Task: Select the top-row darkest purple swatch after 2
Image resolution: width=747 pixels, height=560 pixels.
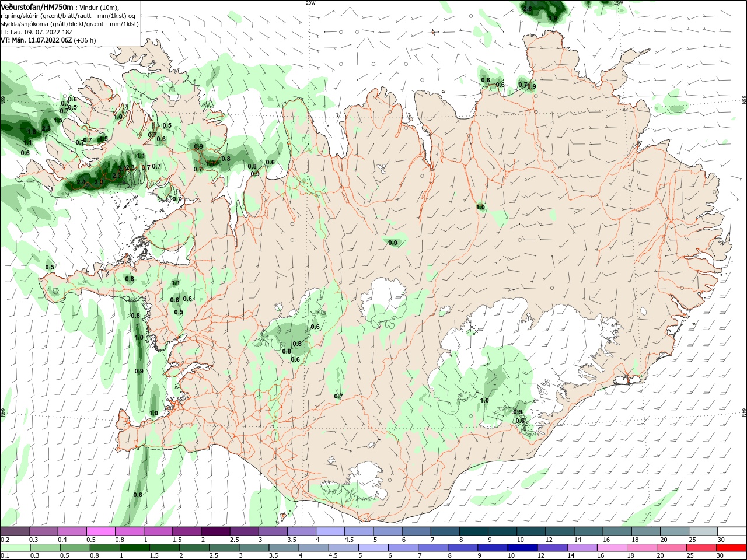Action: click(x=215, y=531)
